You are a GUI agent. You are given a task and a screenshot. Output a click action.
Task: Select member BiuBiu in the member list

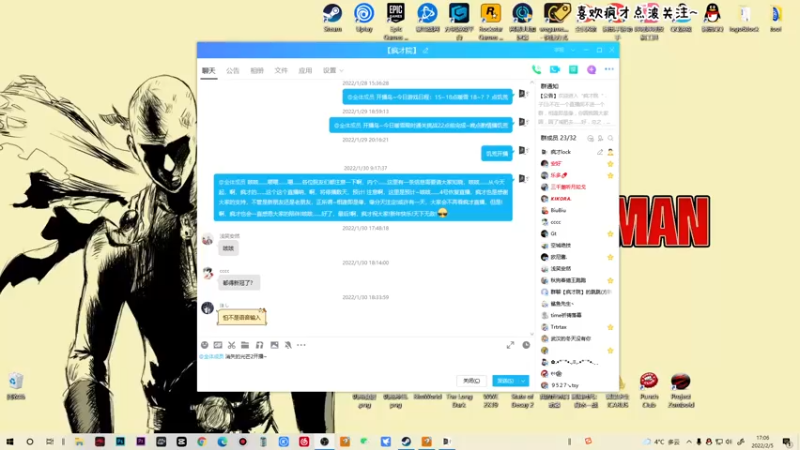(x=576, y=210)
